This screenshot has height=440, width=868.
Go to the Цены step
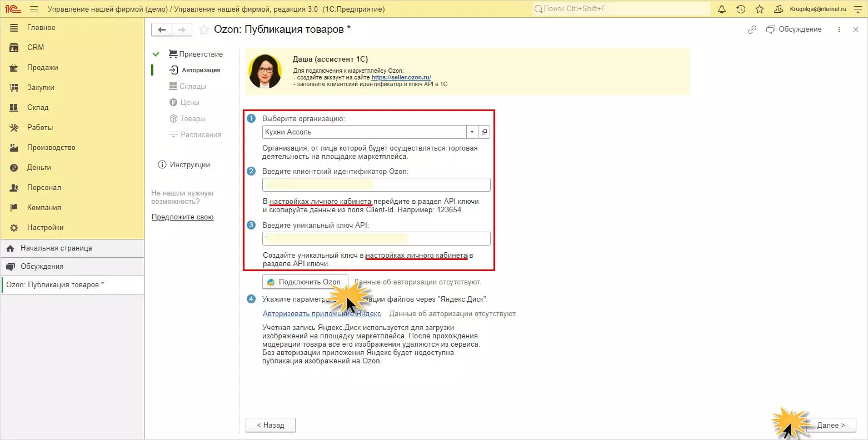[184, 102]
